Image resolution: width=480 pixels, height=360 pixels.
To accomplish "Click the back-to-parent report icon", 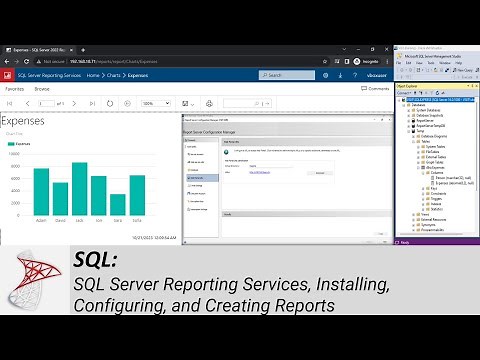I will [127, 104].
